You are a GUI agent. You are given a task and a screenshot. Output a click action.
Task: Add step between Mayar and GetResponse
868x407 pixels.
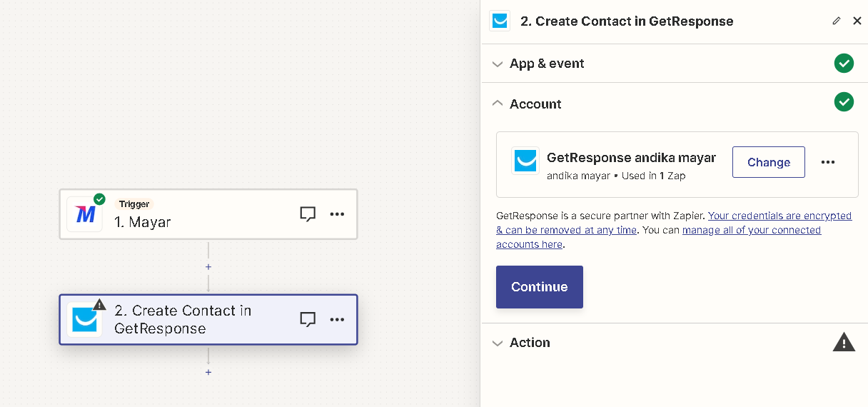pyautogui.click(x=208, y=267)
